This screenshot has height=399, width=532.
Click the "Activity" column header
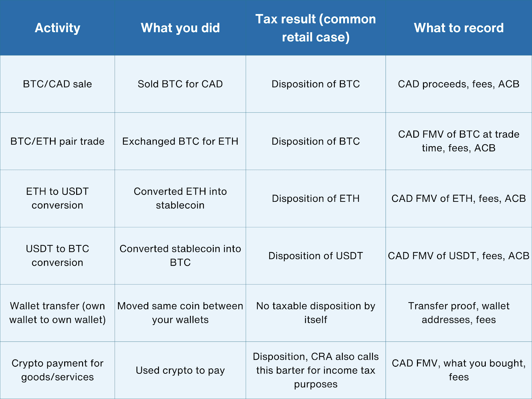tap(58, 28)
